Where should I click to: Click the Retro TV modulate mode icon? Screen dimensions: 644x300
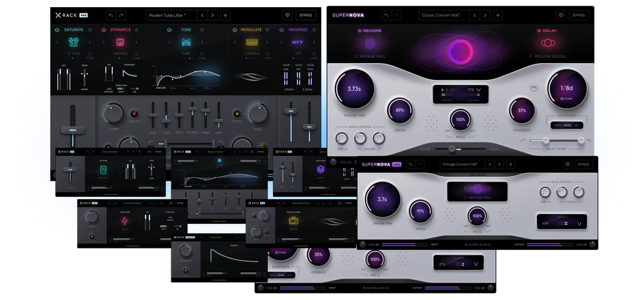(293, 221)
